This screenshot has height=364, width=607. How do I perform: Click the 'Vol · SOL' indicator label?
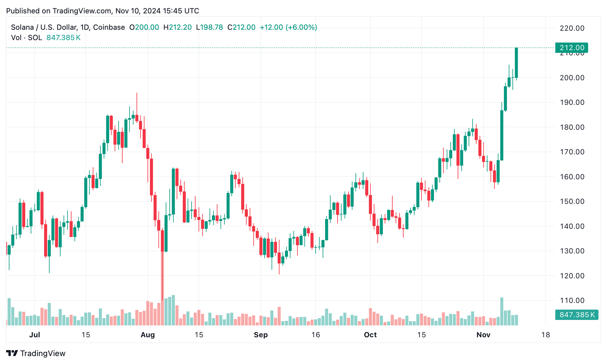click(26, 38)
